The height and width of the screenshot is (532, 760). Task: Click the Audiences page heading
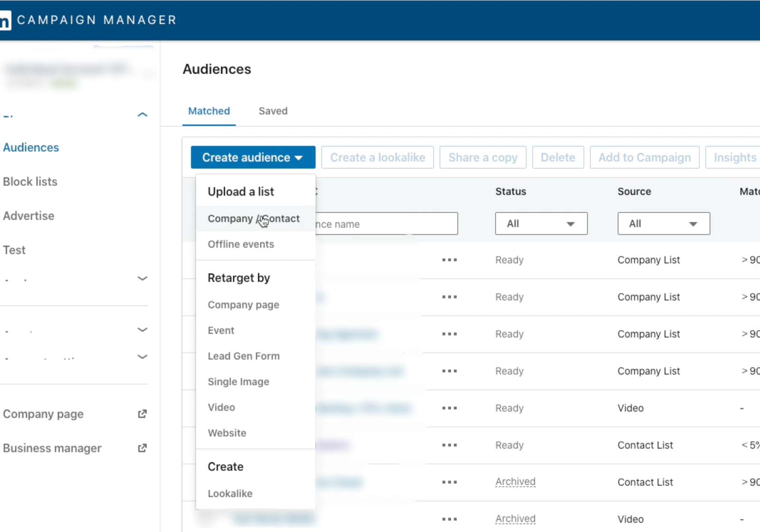(217, 69)
